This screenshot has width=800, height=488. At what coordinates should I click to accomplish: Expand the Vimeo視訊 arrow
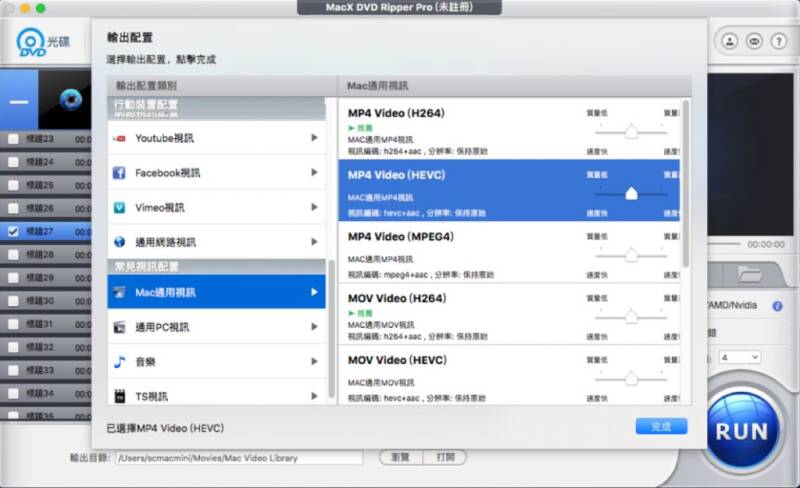coord(314,207)
